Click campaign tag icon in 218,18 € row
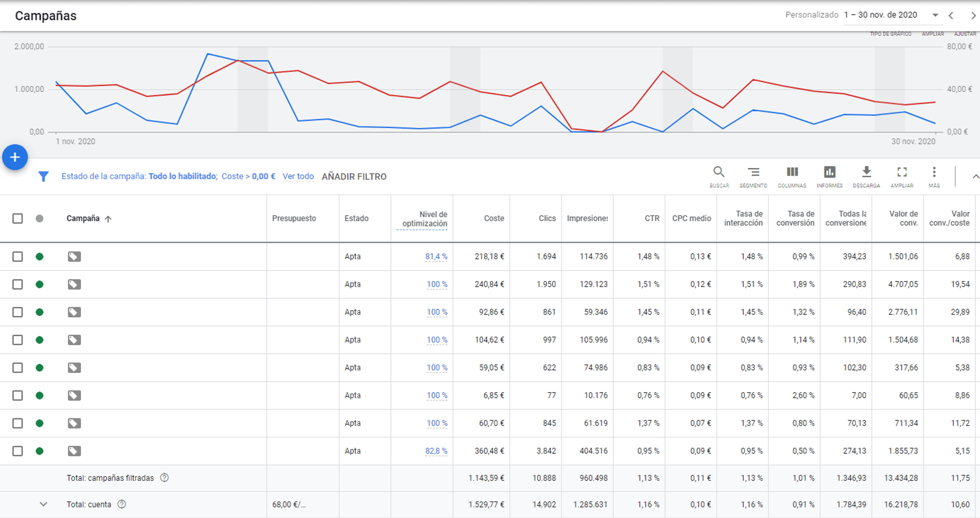 [x=74, y=257]
